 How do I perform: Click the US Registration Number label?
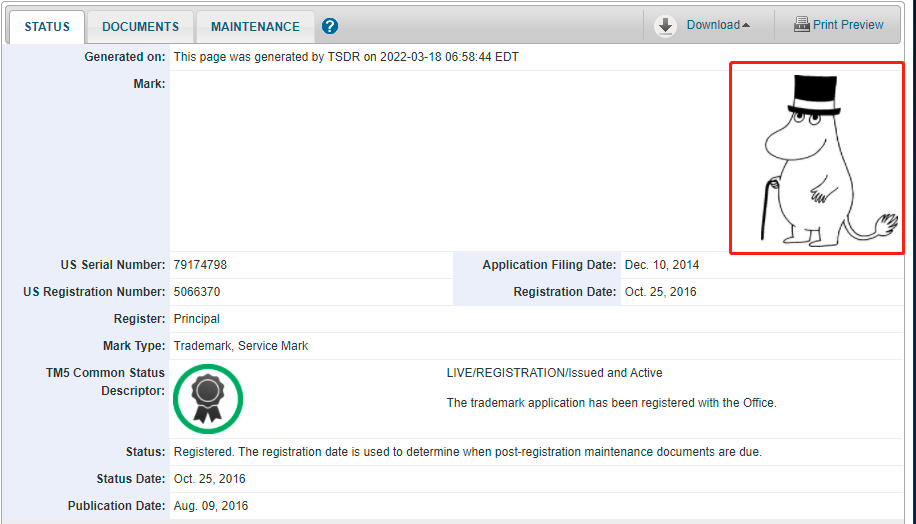click(94, 292)
